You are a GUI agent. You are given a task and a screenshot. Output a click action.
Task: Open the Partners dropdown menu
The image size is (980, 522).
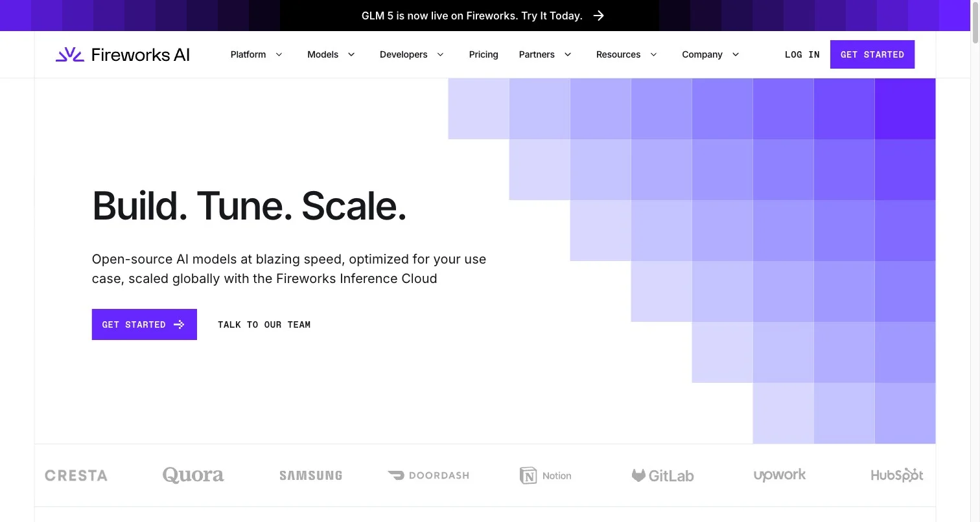[x=545, y=54]
